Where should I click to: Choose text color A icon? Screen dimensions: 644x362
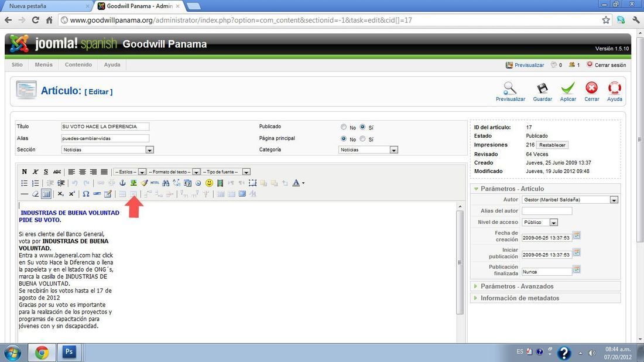[x=296, y=183]
